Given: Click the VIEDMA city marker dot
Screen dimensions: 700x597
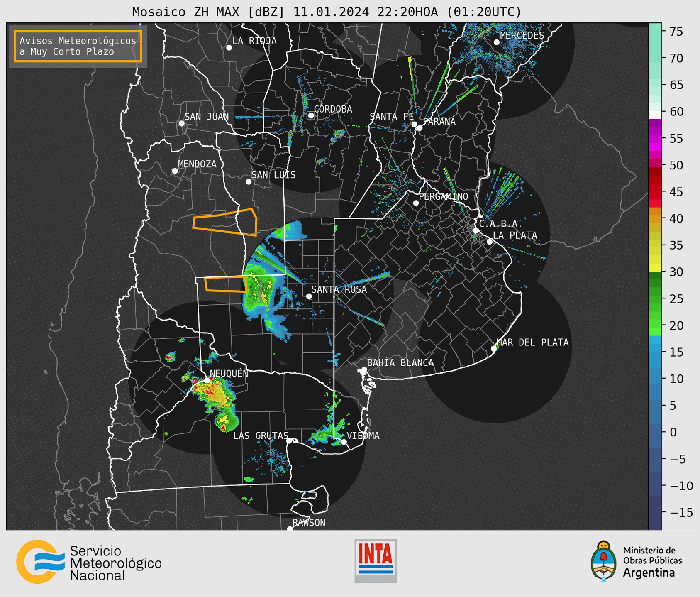Looking at the screenshot, I should [344, 442].
